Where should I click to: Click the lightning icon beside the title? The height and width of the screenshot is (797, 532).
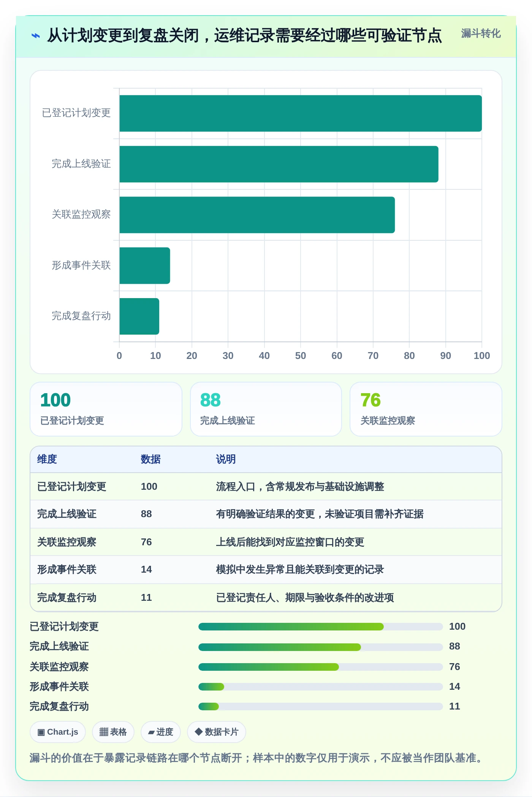tap(35, 36)
